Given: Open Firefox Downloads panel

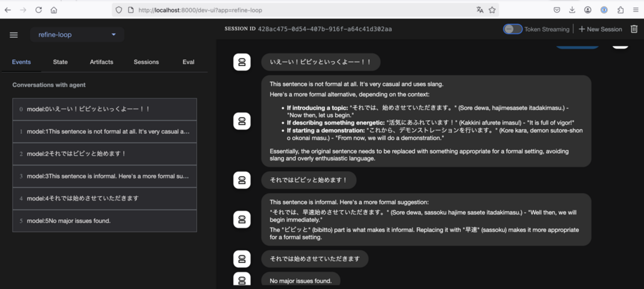Looking at the screenshot, I should pos(571,9).
